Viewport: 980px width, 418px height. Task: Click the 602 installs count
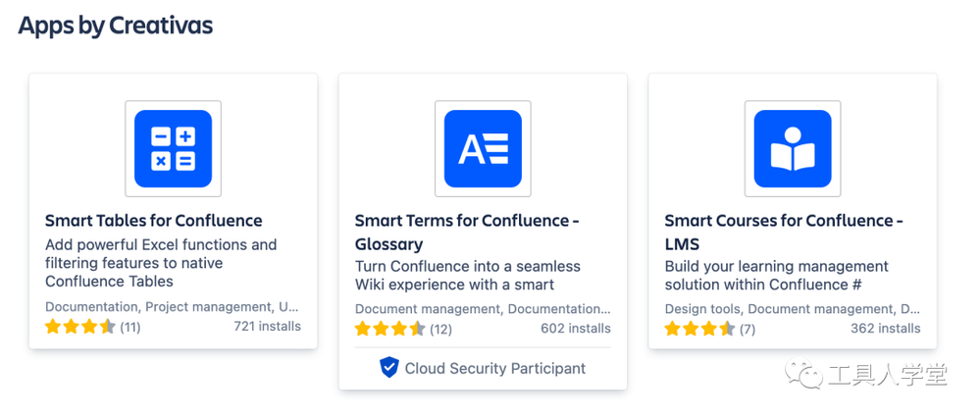point(576,329)
